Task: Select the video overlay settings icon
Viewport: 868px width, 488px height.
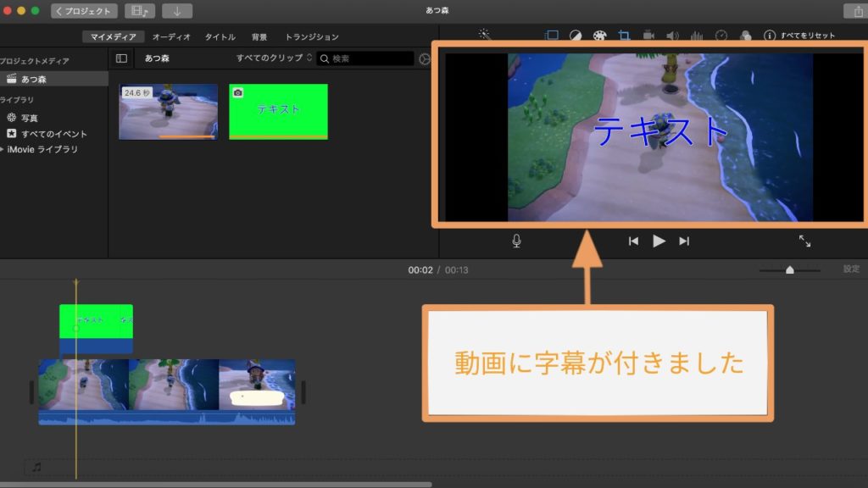Action: [x=552, y=36]
